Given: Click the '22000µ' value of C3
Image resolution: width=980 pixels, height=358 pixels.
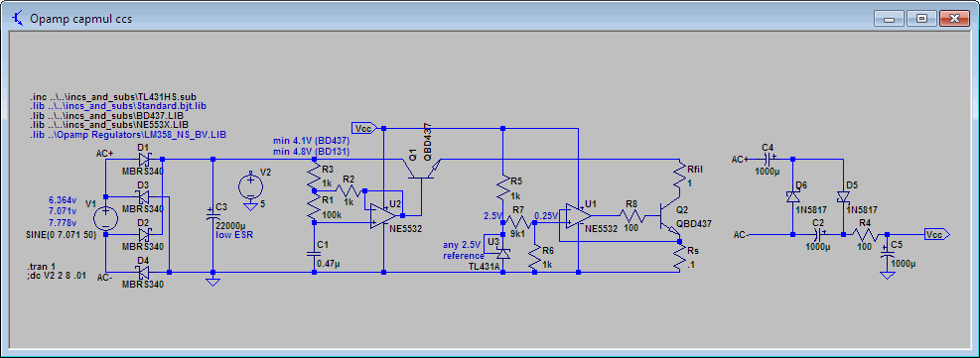Looking at the screenshot, I should click(x=231, y=226).
